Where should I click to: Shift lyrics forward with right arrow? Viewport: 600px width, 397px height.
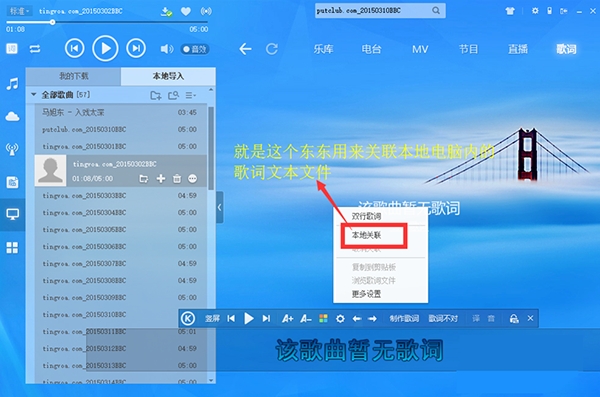372,319
